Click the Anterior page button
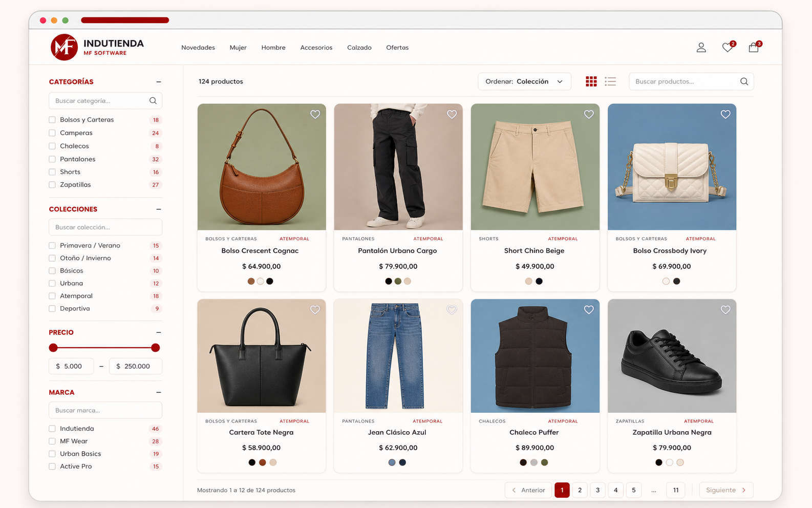The width and height of the screenshot is (812, 508). coord(528,490)
